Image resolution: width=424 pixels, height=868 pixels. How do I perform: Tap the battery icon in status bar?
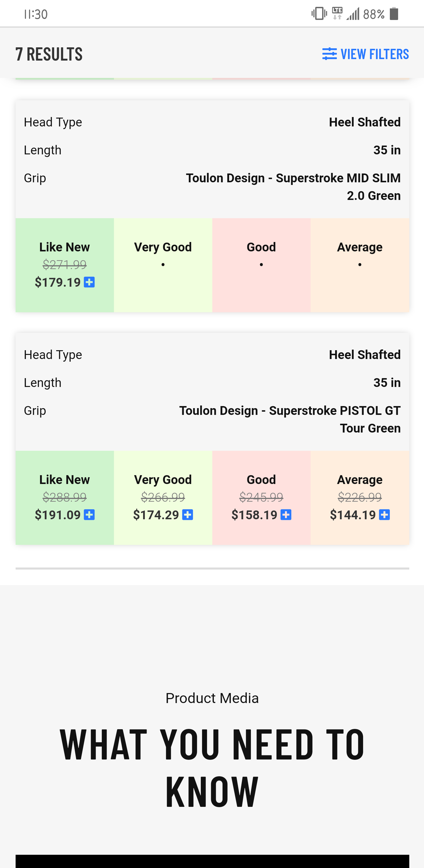pos(394,14)
